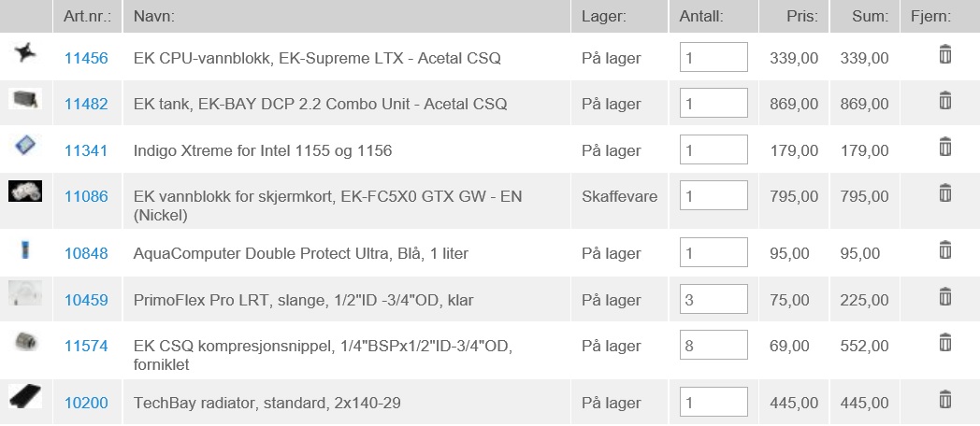Open article number 11456 link
This screenshot has height=426, width=980.
click(86, 58)
